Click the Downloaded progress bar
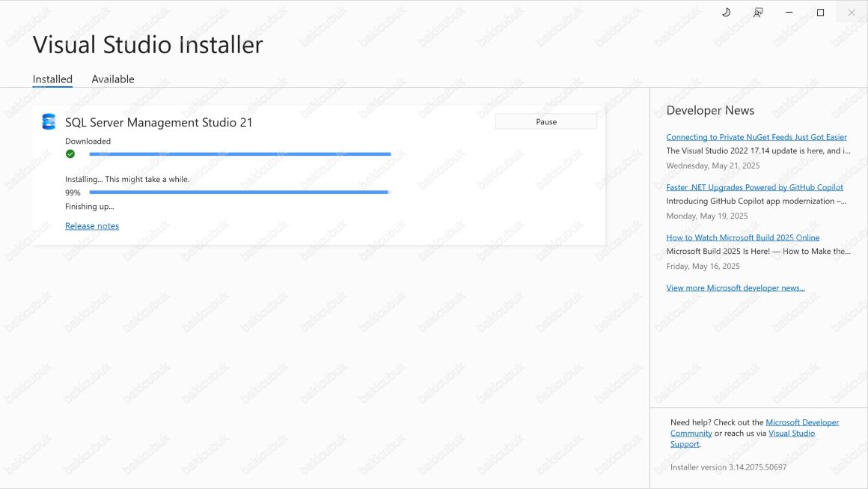Screen dimensions: 868x489 click(239, 154)
